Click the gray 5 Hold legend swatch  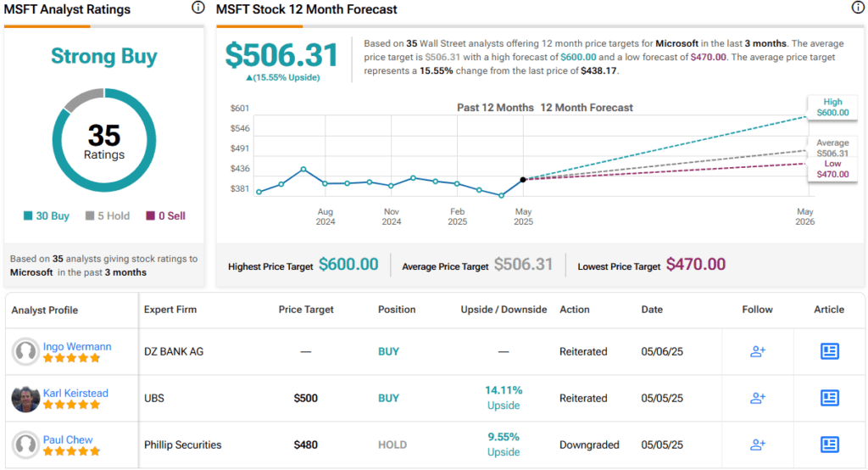[90, 216]
